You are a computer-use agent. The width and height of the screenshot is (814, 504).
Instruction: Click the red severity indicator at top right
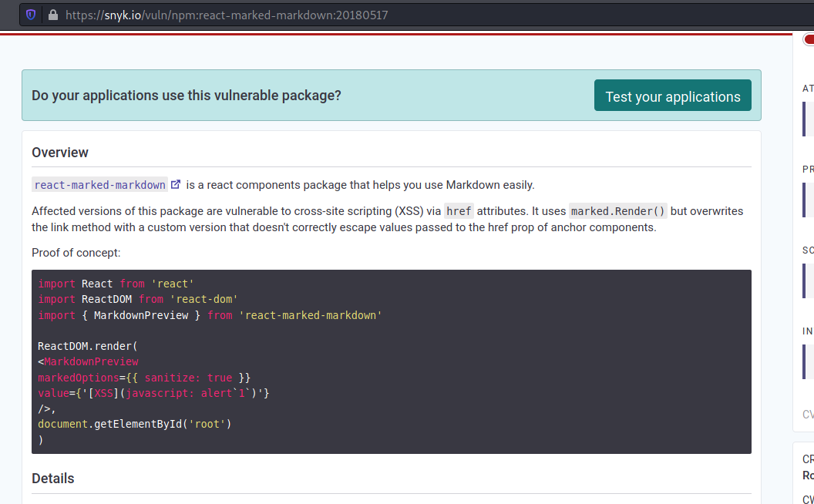pos(809,40)
